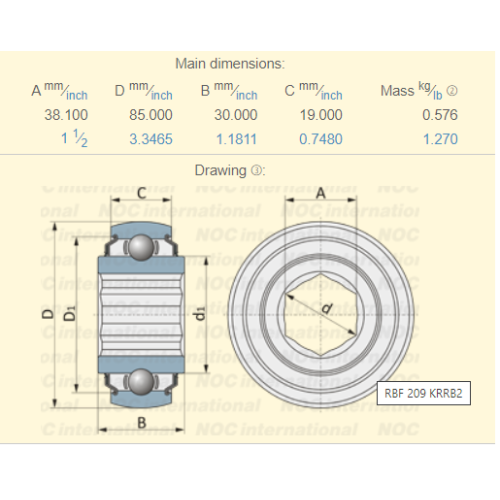This screenshot has width=500, height=500.
Task: Click the 'd' label inside the hex bore
Action: pos(327,308)
